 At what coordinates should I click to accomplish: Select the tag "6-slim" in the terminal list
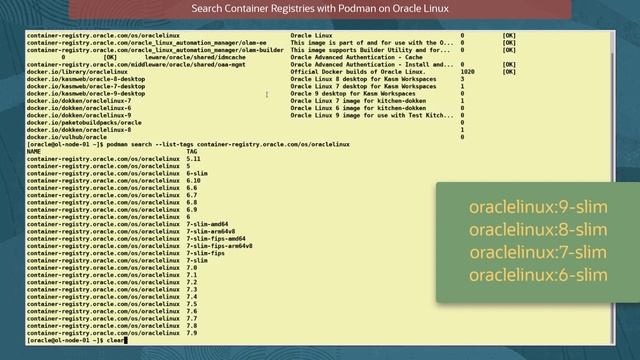[x=197, y=173]
